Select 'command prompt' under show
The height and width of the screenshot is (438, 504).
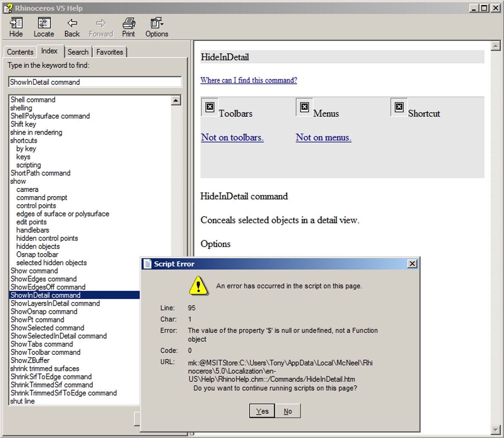tap(42, 197)
